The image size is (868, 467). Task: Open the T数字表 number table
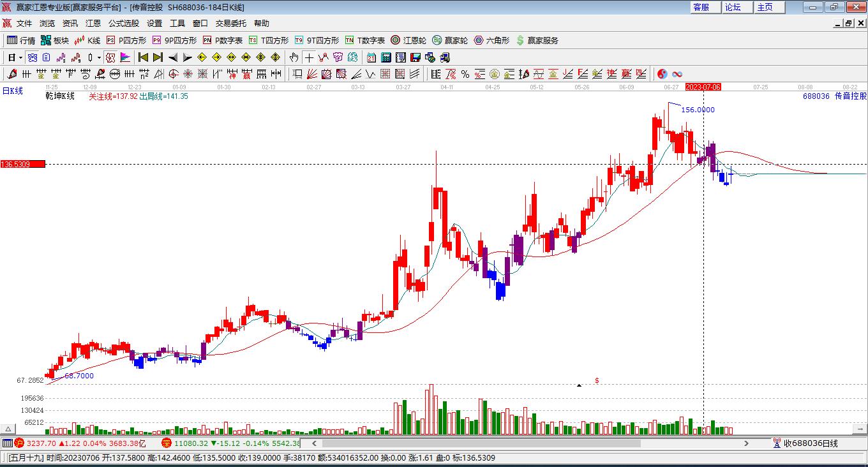365,40
